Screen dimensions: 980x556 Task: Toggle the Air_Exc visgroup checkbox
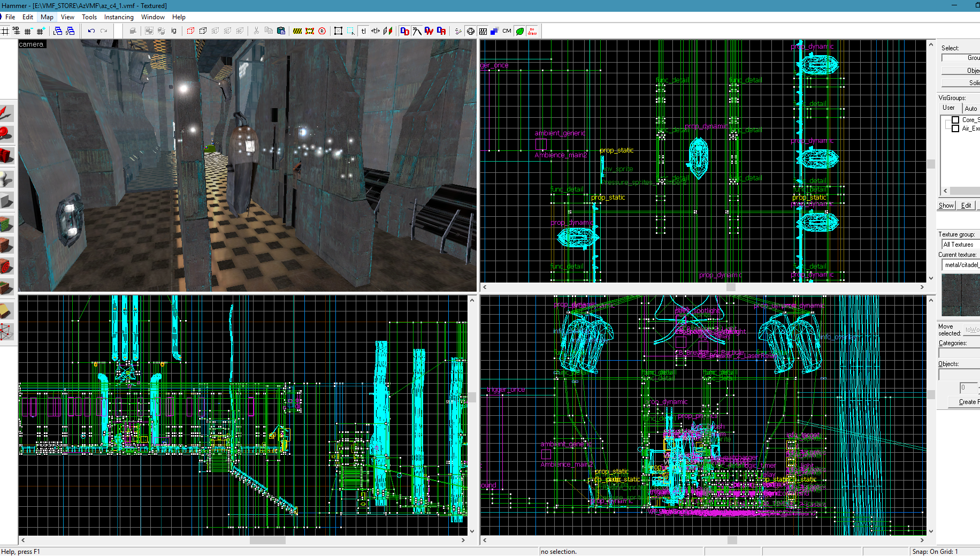[x=955, y=128]
